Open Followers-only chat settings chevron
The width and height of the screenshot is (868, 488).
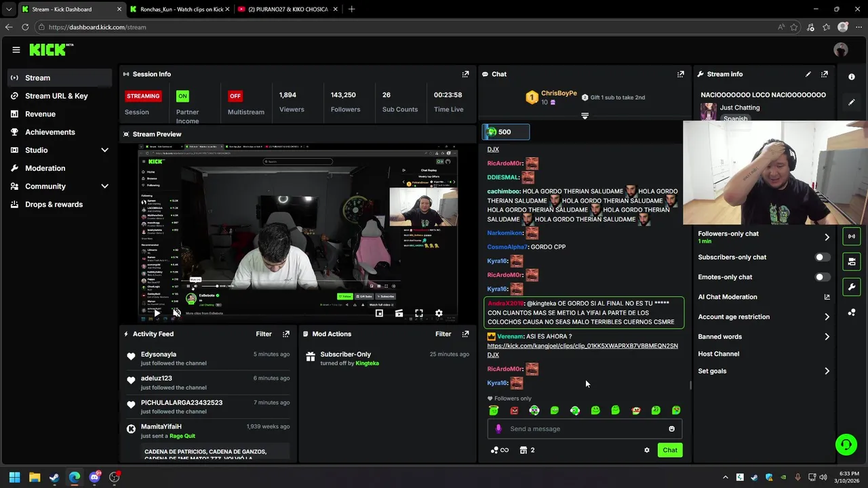tap(827, 237)
